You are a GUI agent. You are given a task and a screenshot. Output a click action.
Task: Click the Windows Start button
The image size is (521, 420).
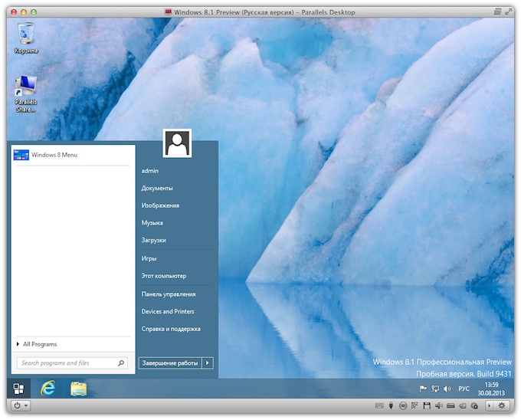tap(18, 389)
